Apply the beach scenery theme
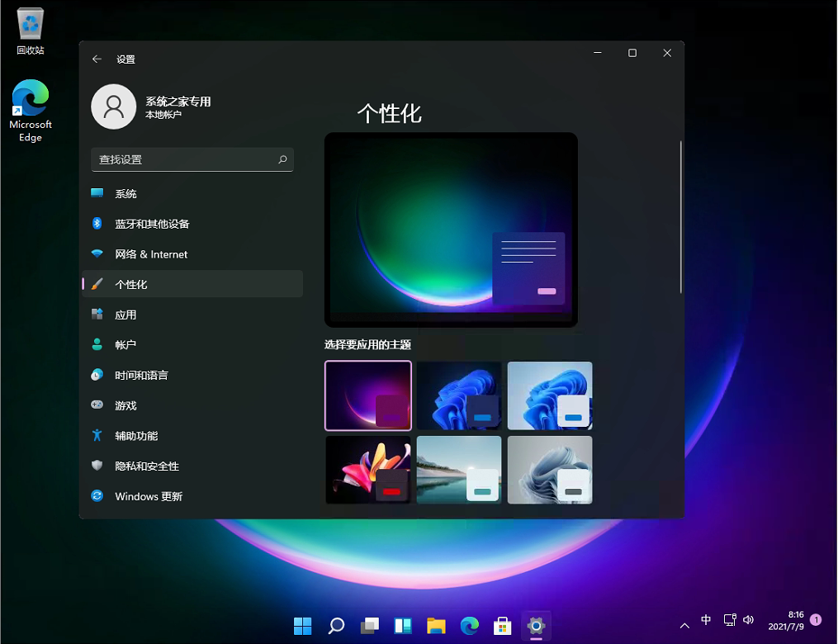The height and width of the screenshot is (644, 838). (458, 470)
